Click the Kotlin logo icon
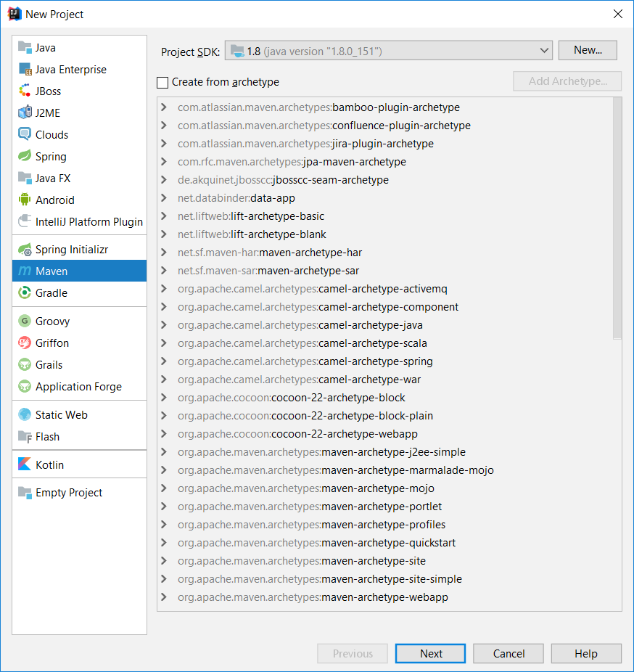Viewport: 634px width, 672px height. [25, 464]
